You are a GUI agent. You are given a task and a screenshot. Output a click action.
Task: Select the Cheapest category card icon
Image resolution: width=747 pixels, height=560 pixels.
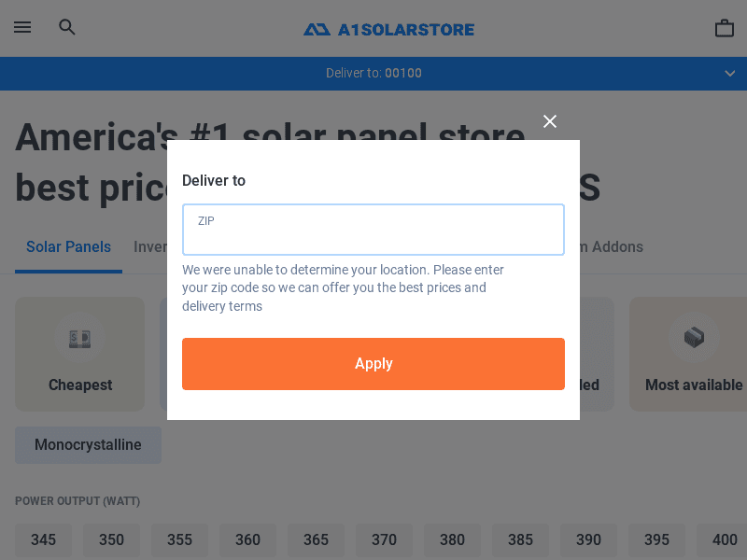point(79,339)
